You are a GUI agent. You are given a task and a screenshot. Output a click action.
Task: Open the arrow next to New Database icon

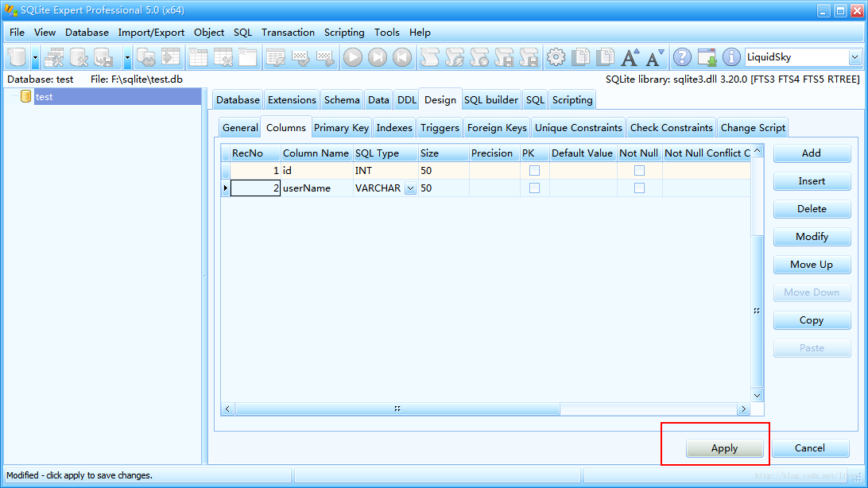pos(36,57)
